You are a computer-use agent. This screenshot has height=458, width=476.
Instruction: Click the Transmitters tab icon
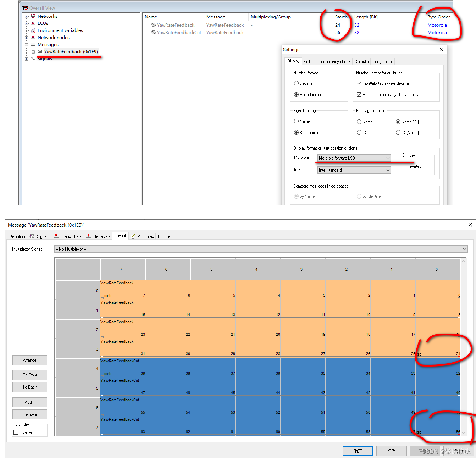56,236
